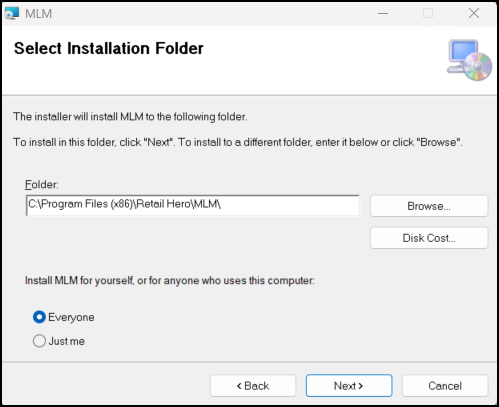
Task: Click inside the Folder path text field
Action: click(x=193, y=205)
